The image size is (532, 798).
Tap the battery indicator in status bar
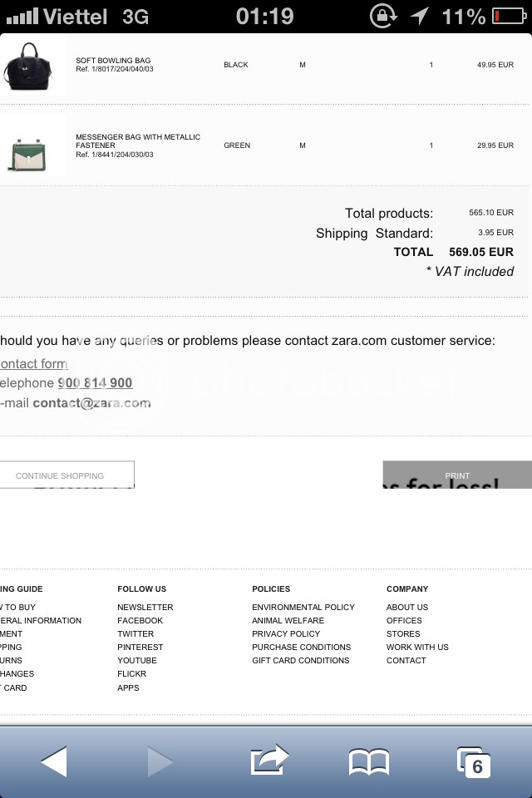[509, 17]
